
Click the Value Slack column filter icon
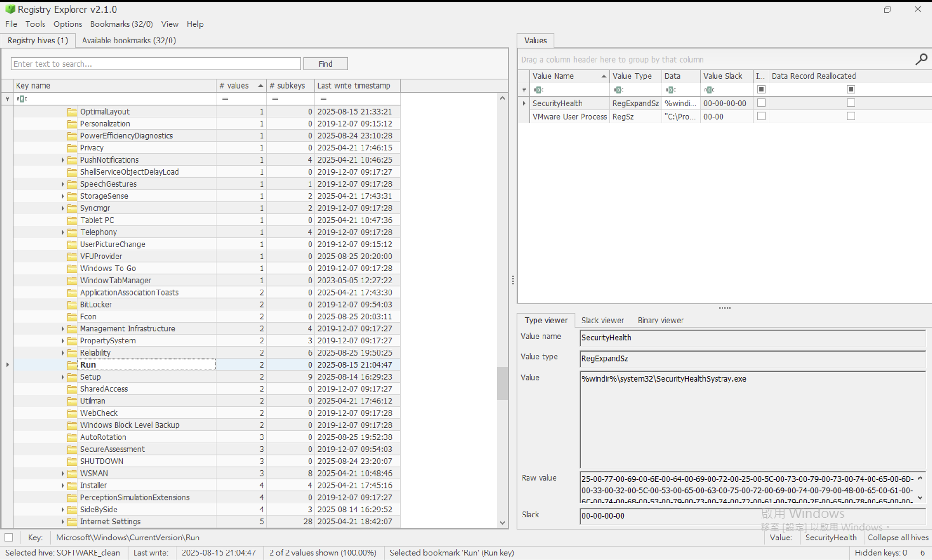pyautogui.click(x=709, y=90)
